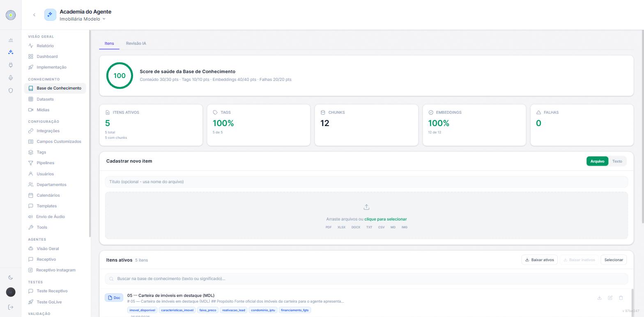
Task: Click the Campos Customizados icon in sidebar
Action: tap(31, 142)
